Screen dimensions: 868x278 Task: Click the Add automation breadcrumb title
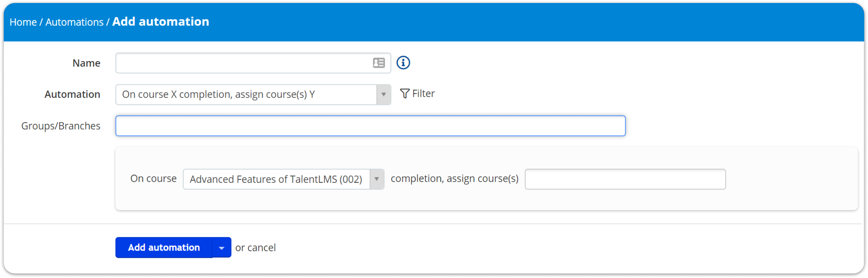161,21
